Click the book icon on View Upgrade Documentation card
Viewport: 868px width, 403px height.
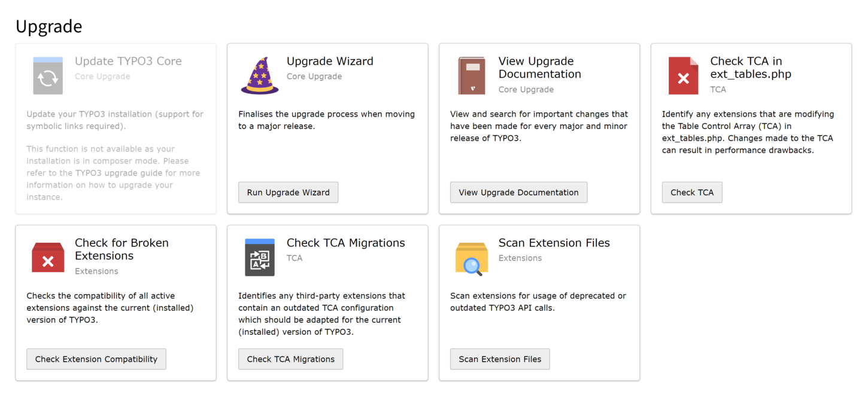coord(472,75)
